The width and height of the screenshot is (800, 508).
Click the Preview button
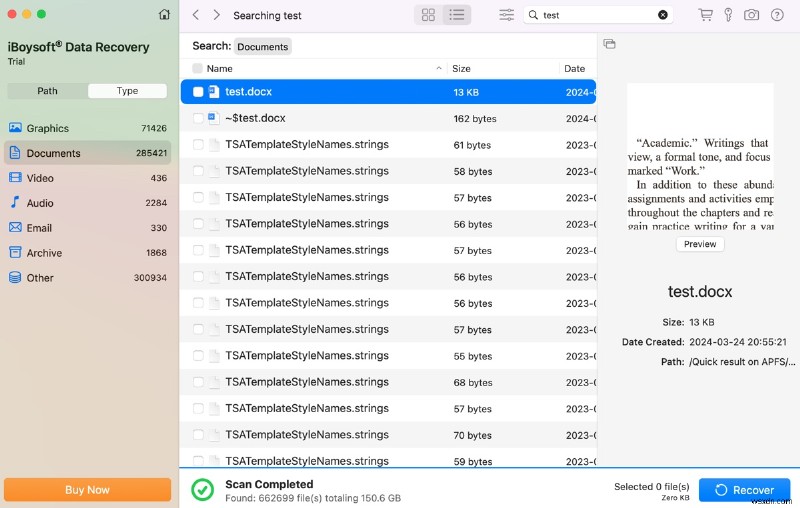(700, 244)
